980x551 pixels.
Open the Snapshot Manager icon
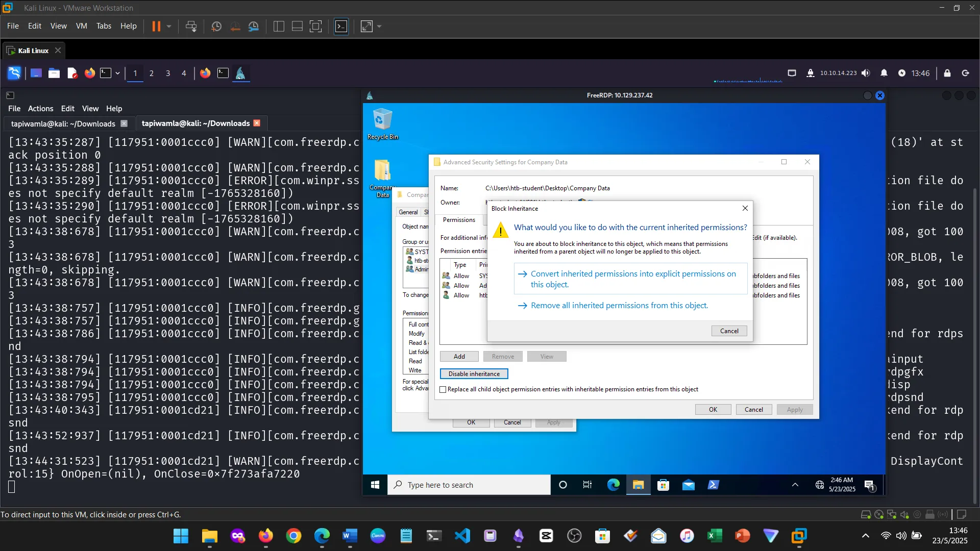coord(254,27)
